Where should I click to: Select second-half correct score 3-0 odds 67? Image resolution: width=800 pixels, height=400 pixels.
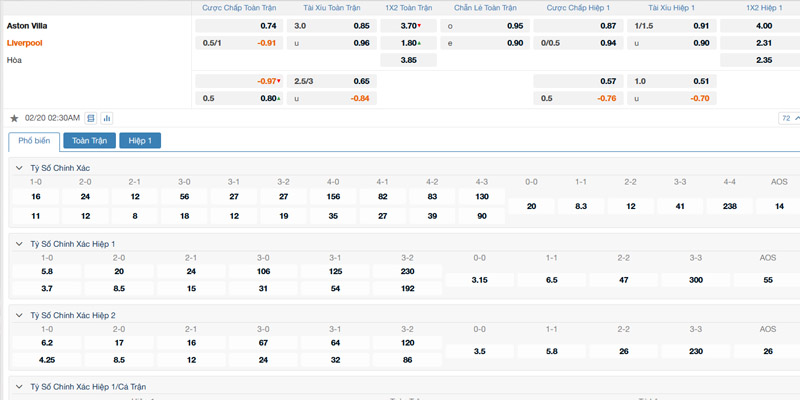pyautogui.click(x=263, y=343)
